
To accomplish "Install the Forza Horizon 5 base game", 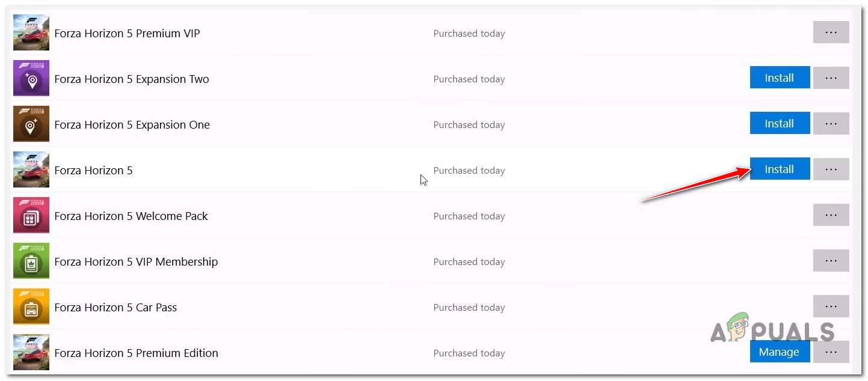I will [x=780, y=169].
